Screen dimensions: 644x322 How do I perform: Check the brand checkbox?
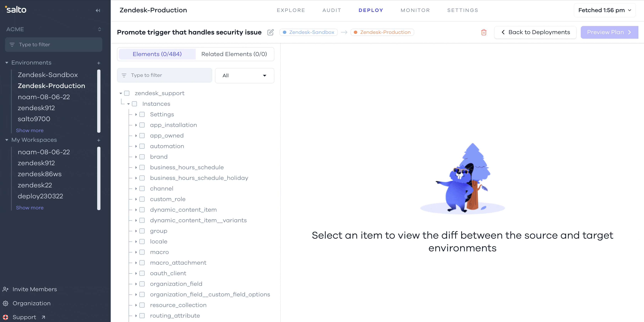(x=142, y=157)
